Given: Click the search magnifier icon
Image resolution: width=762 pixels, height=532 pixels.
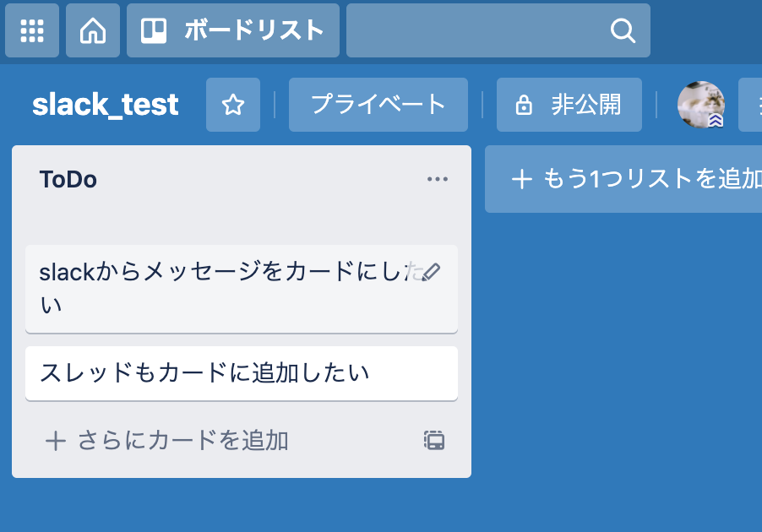Looking at the screenshot, I should coord(623,30).
